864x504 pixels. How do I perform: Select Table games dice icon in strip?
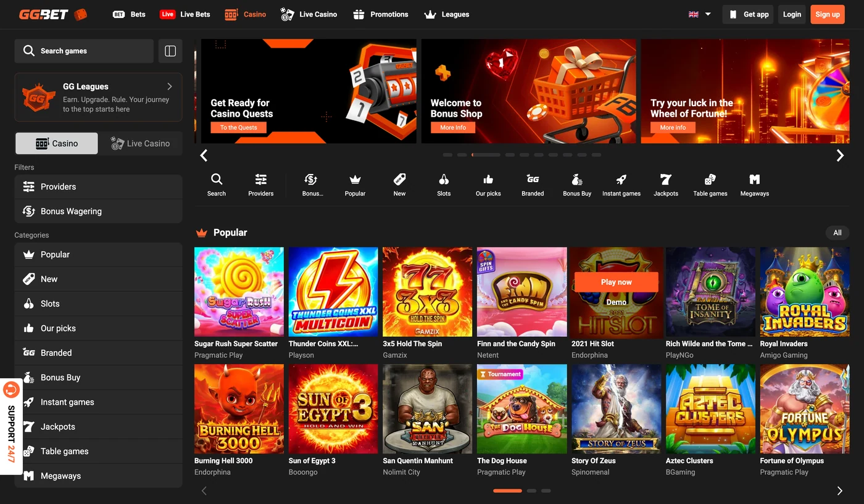[710, 179]
